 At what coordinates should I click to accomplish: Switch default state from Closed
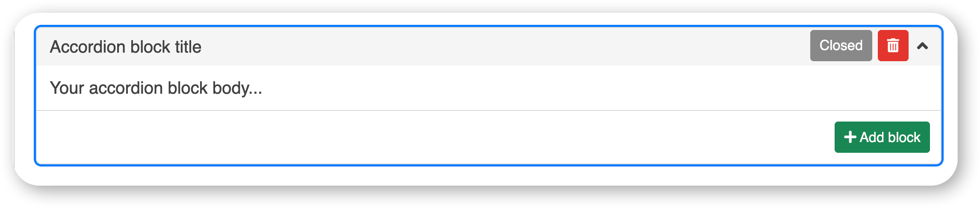tap(841, 45)
